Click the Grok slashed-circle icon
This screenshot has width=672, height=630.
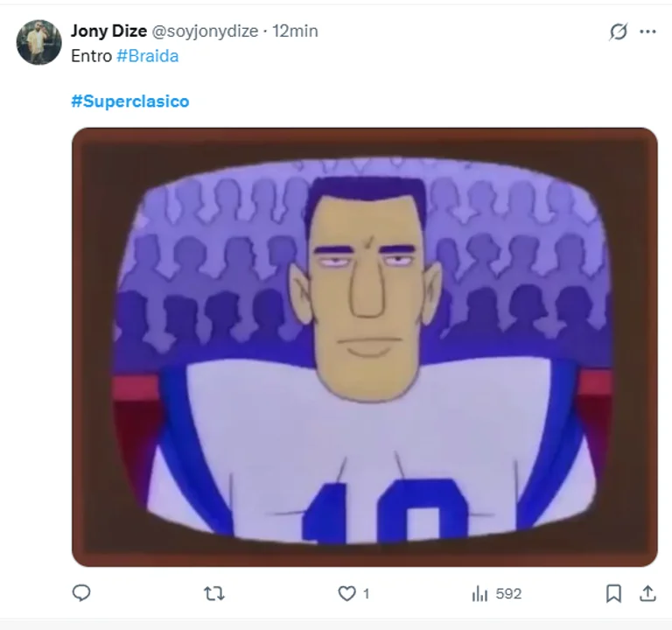point(619,31)
